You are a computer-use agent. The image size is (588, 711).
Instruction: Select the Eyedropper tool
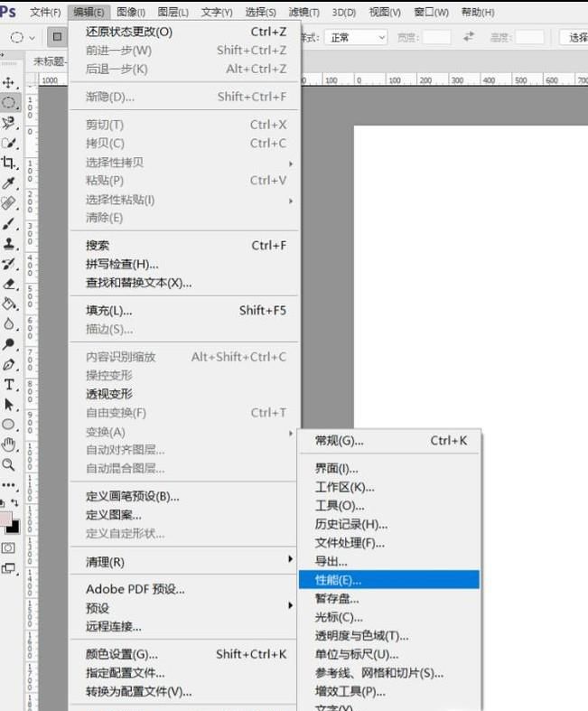pos(9,182)
